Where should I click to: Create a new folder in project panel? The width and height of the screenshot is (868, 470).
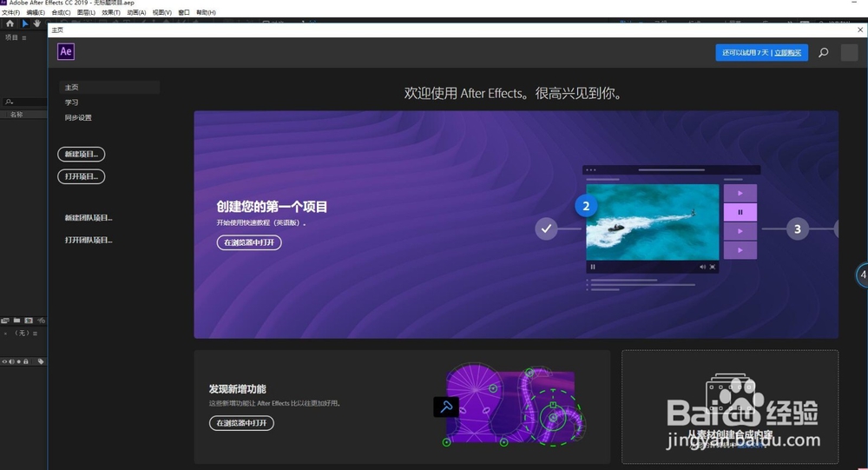(17, 321)
